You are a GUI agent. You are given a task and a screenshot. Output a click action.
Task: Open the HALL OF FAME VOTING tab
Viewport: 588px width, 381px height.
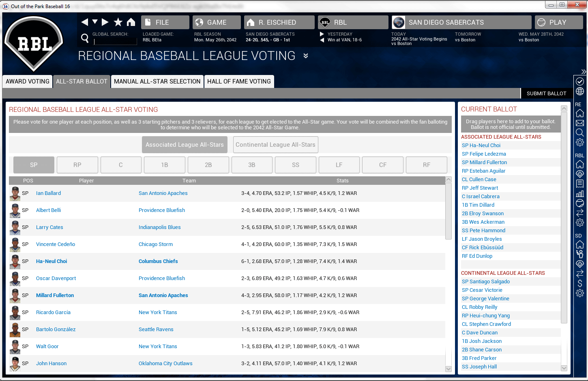click(239, 81)
